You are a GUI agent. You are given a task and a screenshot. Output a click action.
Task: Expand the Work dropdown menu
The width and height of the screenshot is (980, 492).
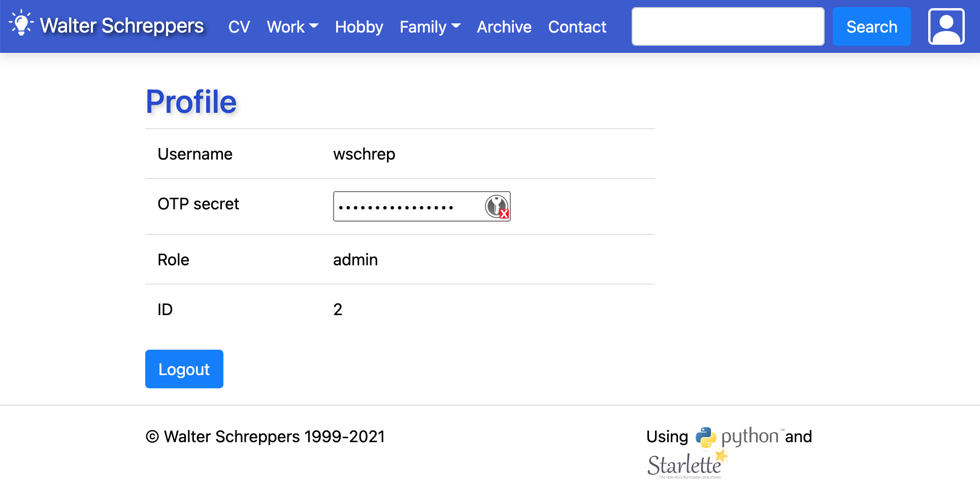[x=292, y=26]
